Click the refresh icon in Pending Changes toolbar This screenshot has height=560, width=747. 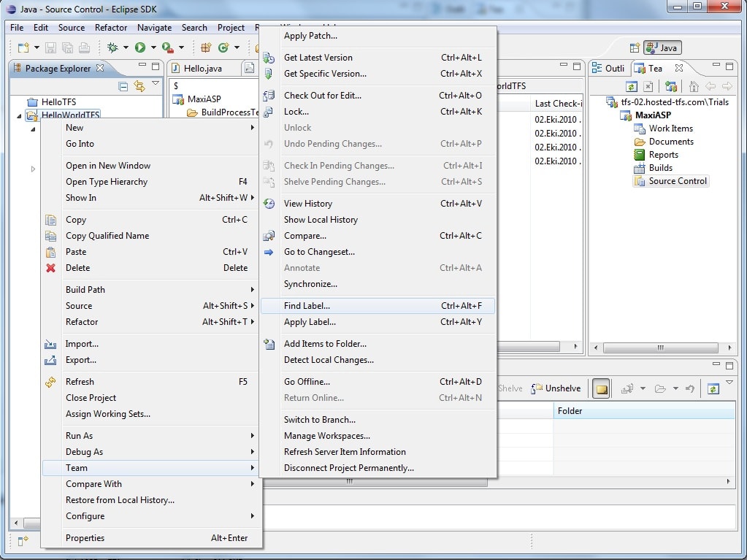click(x=713, y=388)
